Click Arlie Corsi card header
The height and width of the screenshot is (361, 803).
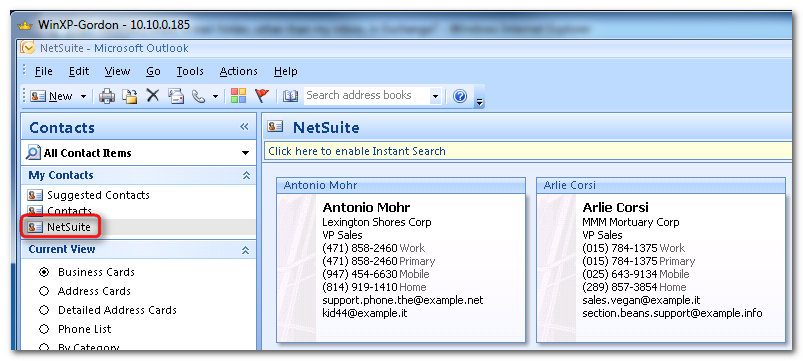point(661,185)
